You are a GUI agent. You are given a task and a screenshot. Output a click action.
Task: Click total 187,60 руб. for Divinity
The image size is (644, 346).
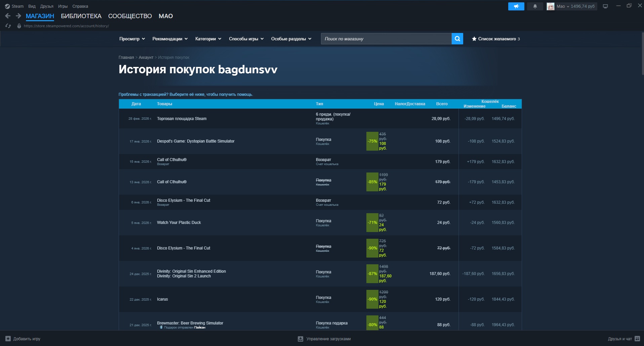[440, 274]
